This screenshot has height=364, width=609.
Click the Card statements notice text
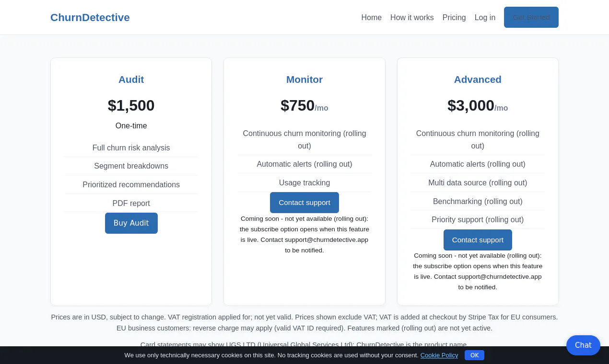pyautogui.click(x=304, y=344)
